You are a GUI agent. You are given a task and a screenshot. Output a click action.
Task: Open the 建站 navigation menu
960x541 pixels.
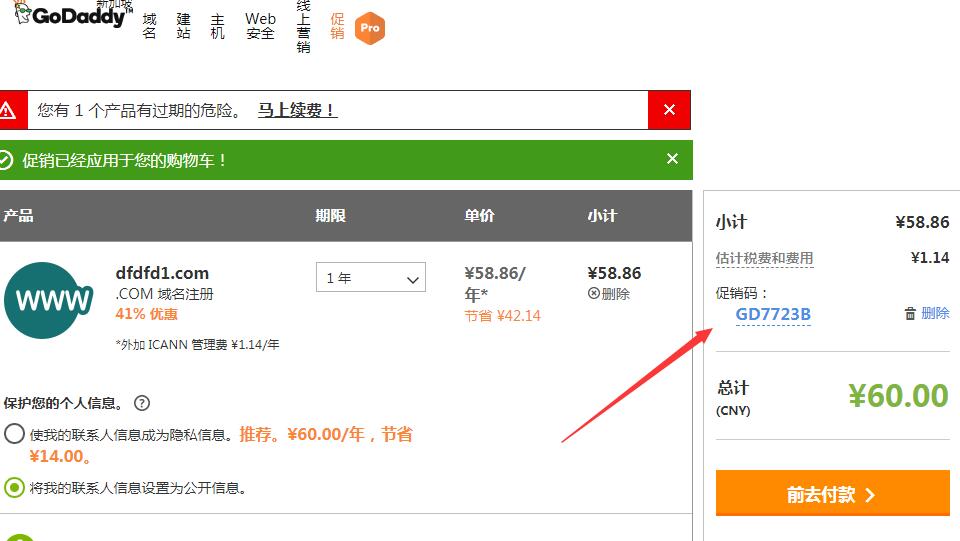click(x=184, y=26)
